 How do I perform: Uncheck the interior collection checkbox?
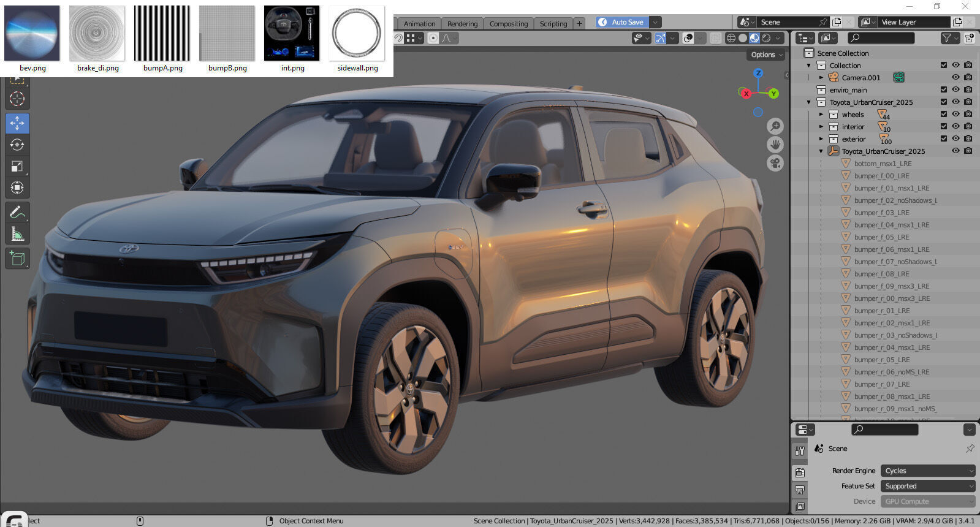[x=944, y=126]
